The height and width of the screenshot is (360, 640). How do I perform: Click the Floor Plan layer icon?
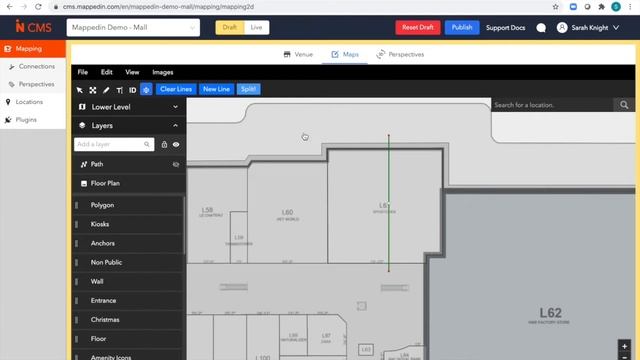coord(84,184)
